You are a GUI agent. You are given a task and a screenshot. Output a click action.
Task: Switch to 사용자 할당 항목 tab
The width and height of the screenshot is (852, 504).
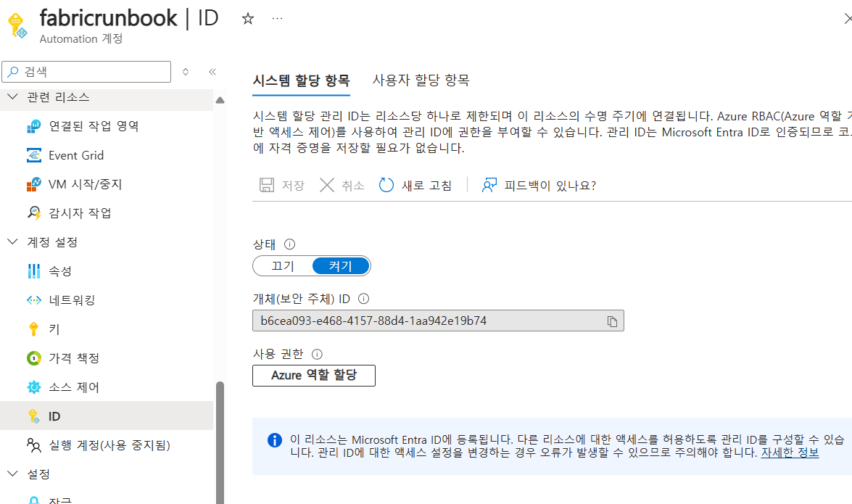coord(421,80)
